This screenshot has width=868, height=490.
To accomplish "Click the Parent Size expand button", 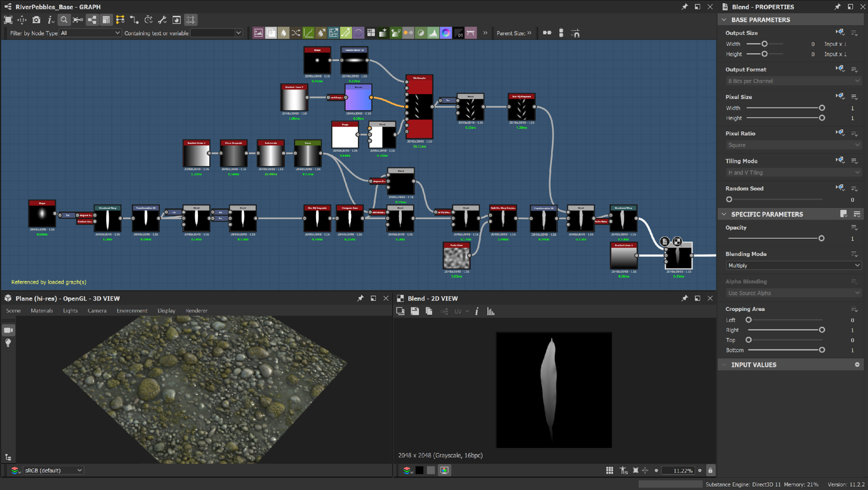I will [529, 33].
